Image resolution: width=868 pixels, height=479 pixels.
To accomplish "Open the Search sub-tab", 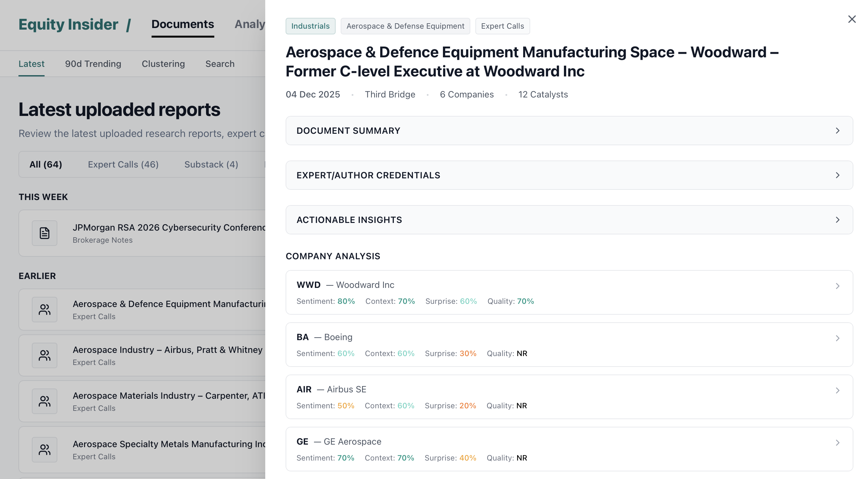I will [220, 64].
